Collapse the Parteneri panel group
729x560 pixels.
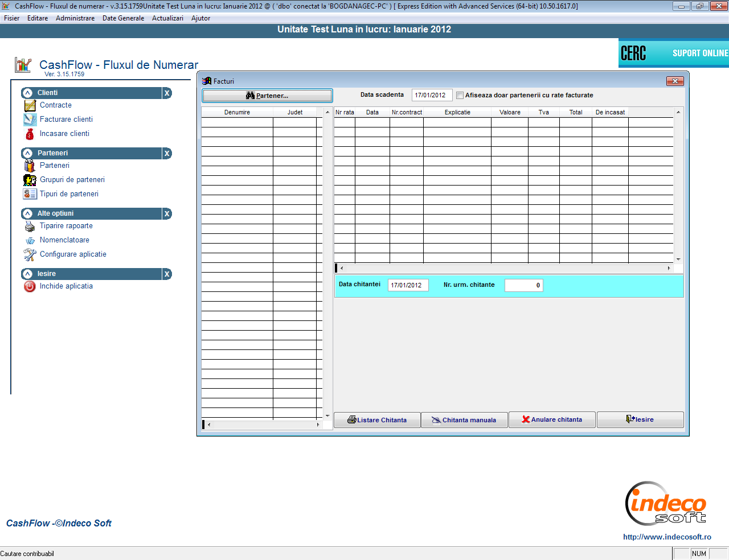coord(27,153)
